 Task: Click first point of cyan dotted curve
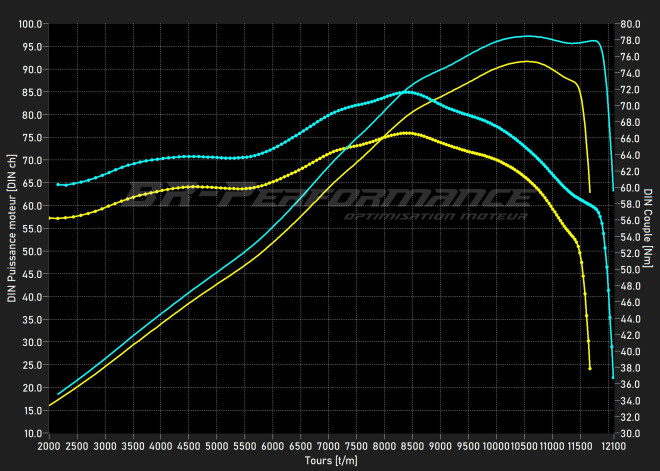coord(57,184)
